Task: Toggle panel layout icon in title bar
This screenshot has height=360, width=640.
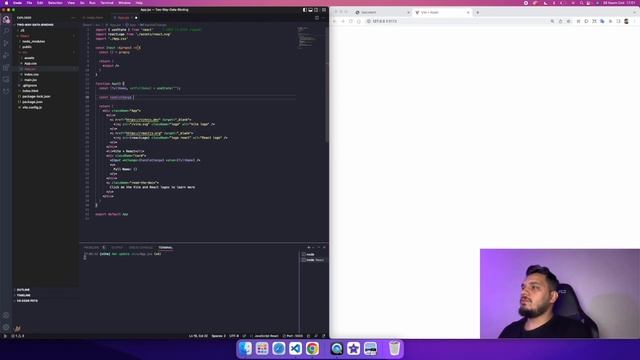Action: pos(310,10)
